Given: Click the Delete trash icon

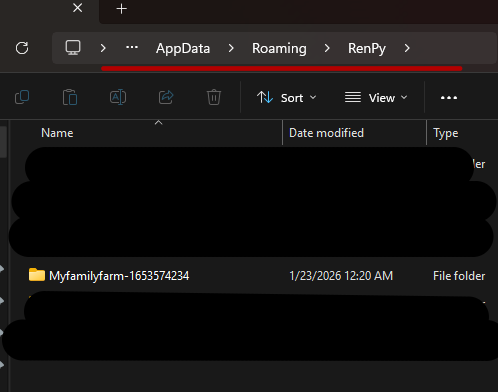Looking at the screenshot, I should click(x=214, y=97).
